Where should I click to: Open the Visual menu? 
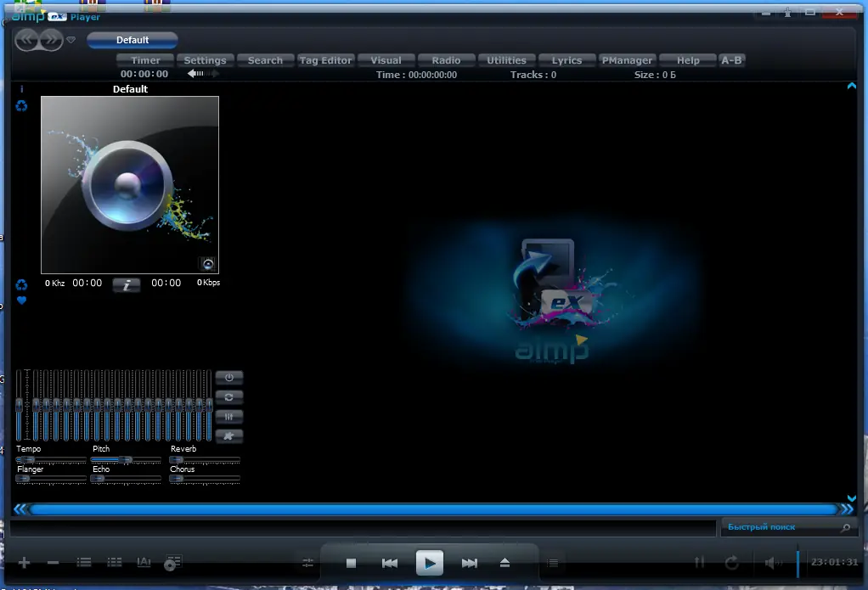pos(386,60)
